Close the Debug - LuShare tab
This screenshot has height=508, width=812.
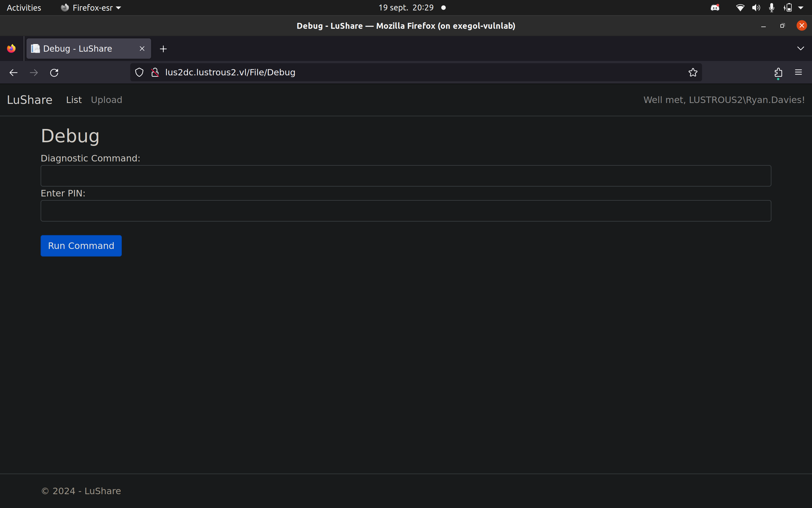[x=142, y=49]
